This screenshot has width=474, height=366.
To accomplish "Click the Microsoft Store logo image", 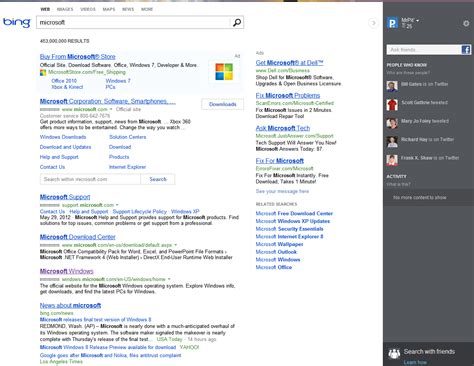I will point(224,72).
